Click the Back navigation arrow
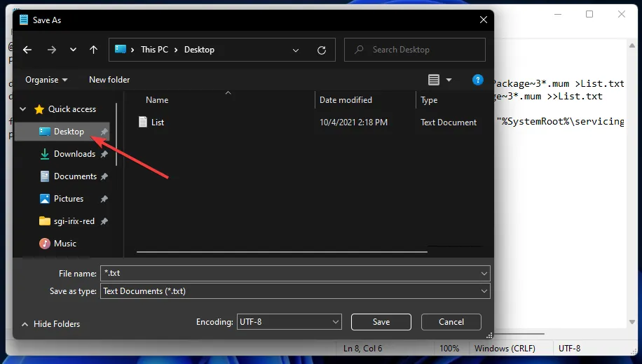This screenshot has width=642, height=364. (x=27, y=50)
